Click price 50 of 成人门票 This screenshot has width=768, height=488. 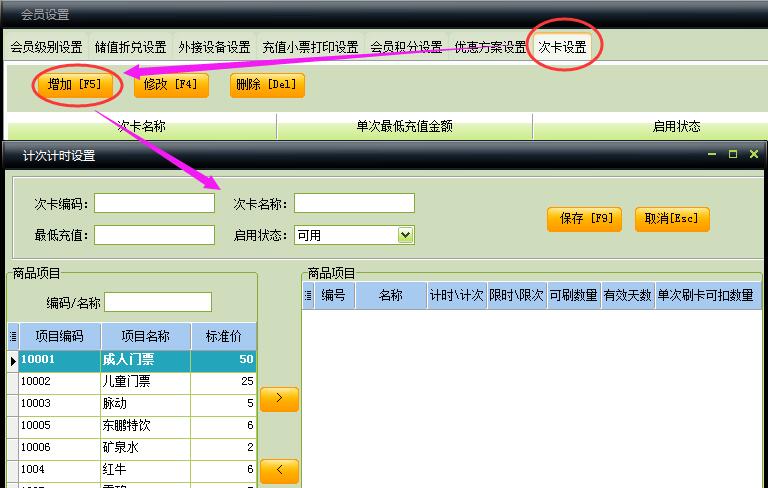(246, 360)
